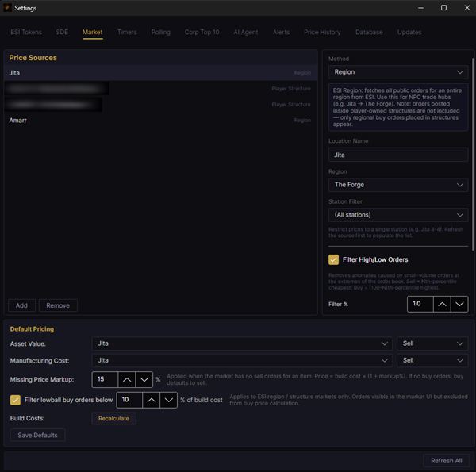
Task: Recalculate the build costs
Action: pyautogui.click(x=113, y=419)
